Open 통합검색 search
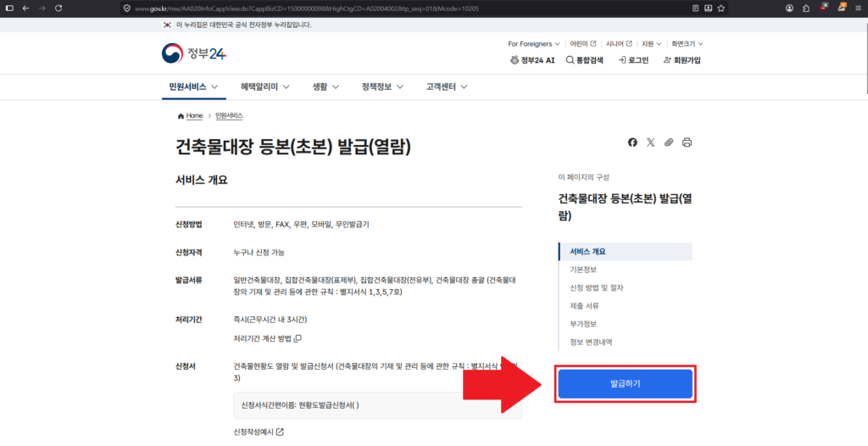Viewport: 868px width, 446px height. tap(585, 60)
